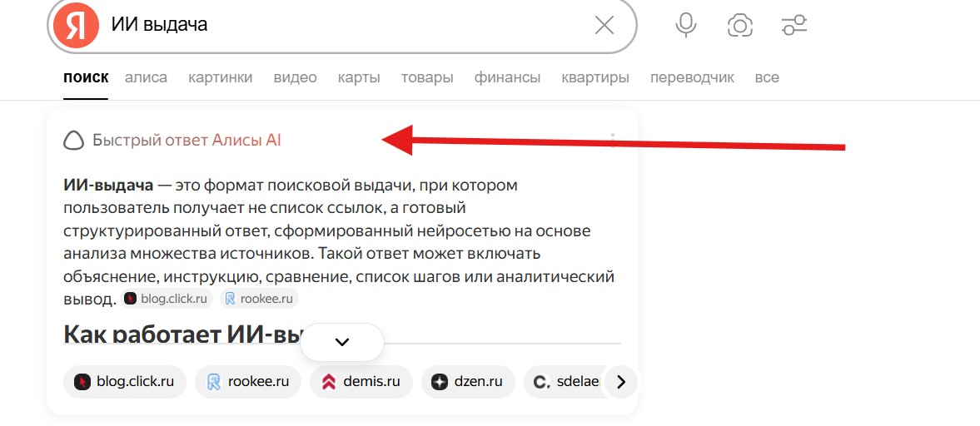Open the все menu item
This screenshot has height=426, width=980.
point(766,77)
